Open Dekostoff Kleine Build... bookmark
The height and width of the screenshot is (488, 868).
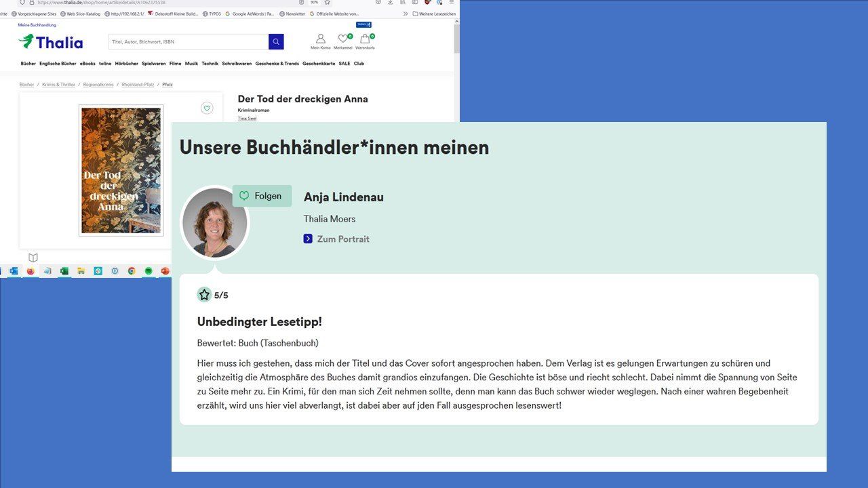172,14
